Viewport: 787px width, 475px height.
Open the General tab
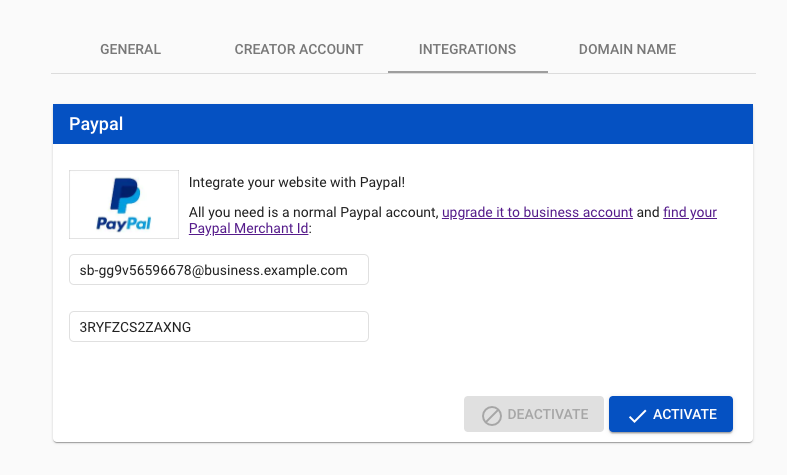130,49
